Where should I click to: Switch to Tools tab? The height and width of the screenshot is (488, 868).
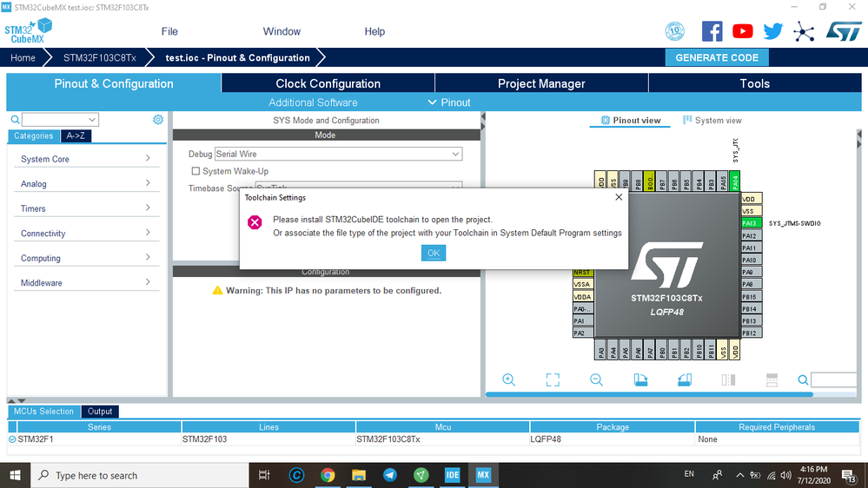coord(755,83)
